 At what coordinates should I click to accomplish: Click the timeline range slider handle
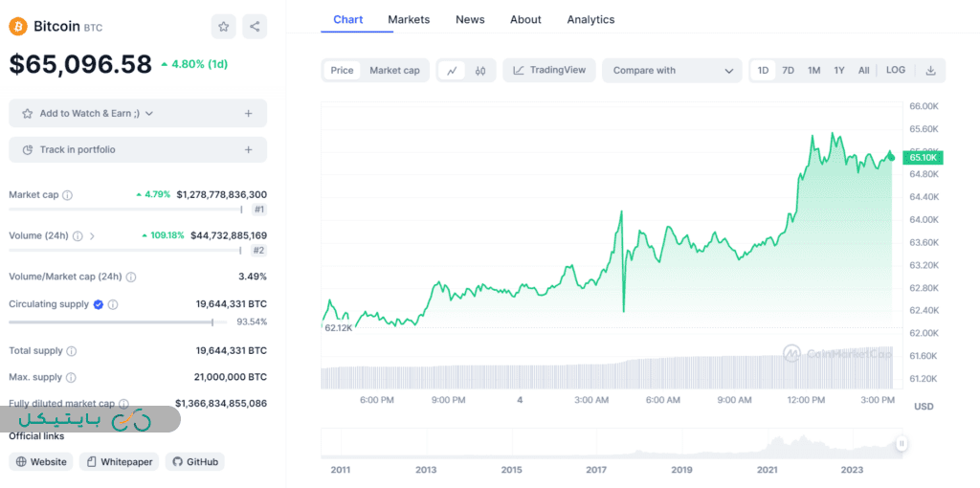pyautogui.click(x=901, y=443)
